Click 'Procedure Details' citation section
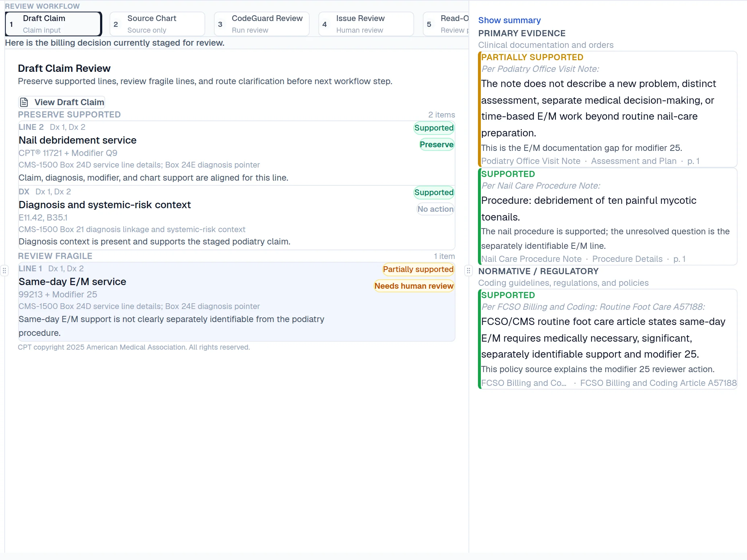 pyautogui.click(x=627, y=259)
